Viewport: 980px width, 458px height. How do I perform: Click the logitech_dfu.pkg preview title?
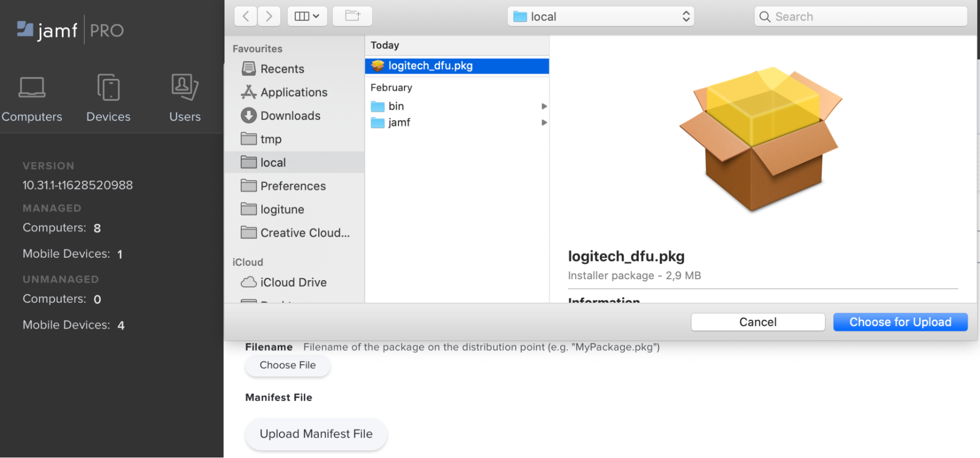626,256
